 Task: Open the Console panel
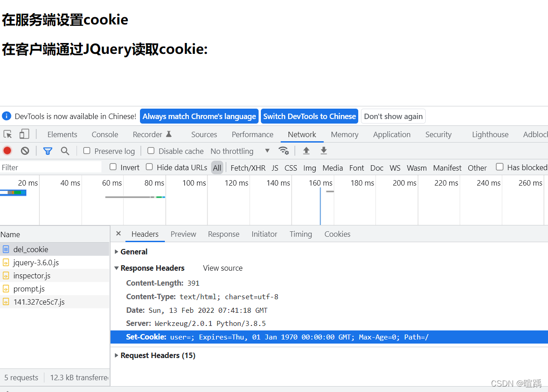pyautogui.click(x=105, y=134)
